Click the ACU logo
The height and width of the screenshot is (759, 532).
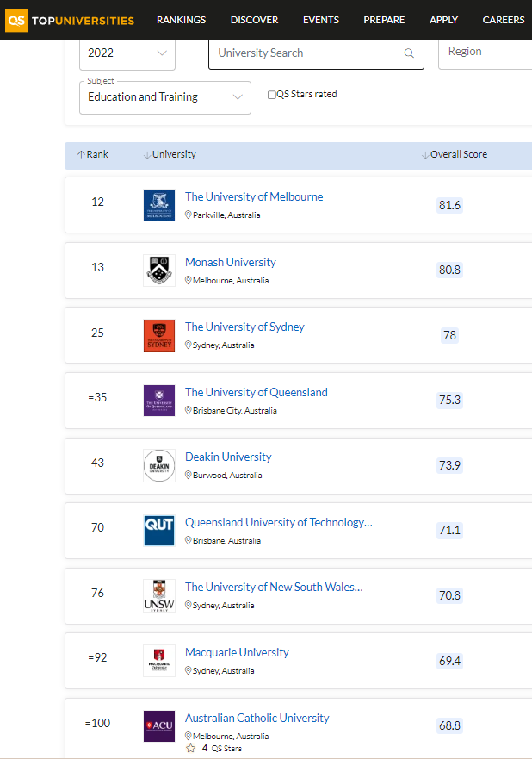click(x=159, y=726)
